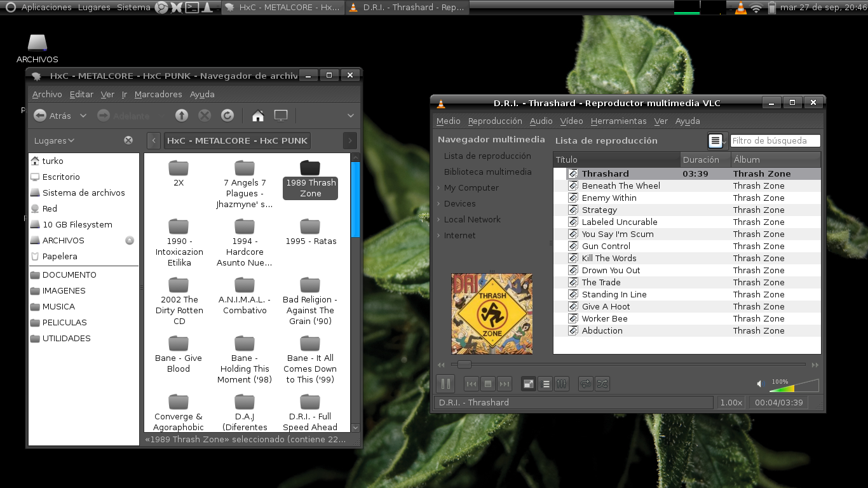This screenshot has height=488, width=868.
Task: Go up to parent folder icon
Action: [x=182, y=116]
